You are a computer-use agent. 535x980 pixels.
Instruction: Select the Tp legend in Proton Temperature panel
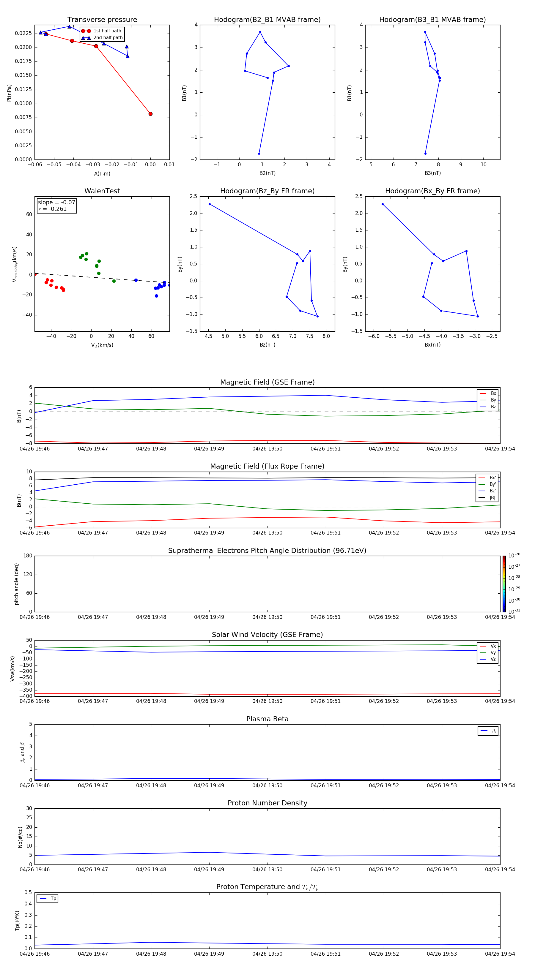click(x=48, y=899)
